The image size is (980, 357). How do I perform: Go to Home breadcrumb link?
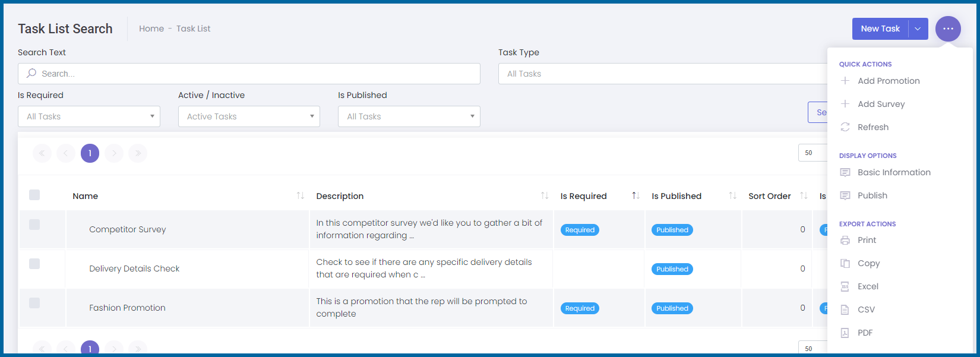[151, 29]
